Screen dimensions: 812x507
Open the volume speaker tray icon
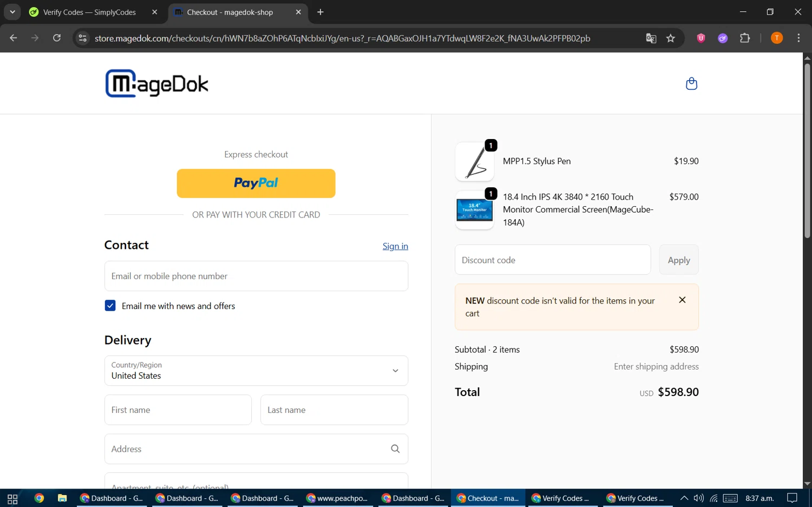click(699, 498)
